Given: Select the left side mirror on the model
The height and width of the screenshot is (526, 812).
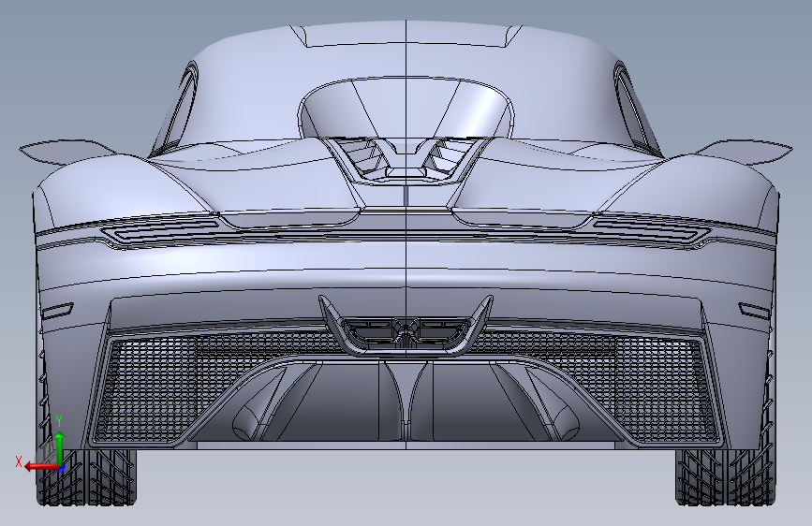Looking at the screenshot, I should pyautogui.click(x=67, y=152).
